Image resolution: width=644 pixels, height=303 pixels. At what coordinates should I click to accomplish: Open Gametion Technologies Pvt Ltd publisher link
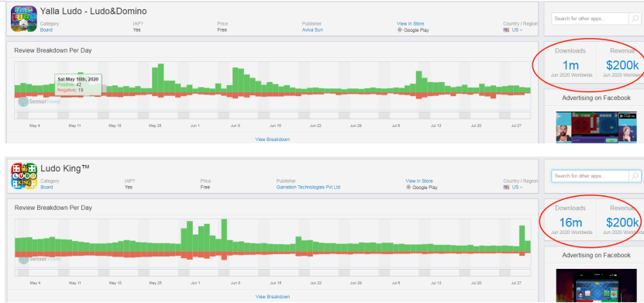tap(308, 188)
